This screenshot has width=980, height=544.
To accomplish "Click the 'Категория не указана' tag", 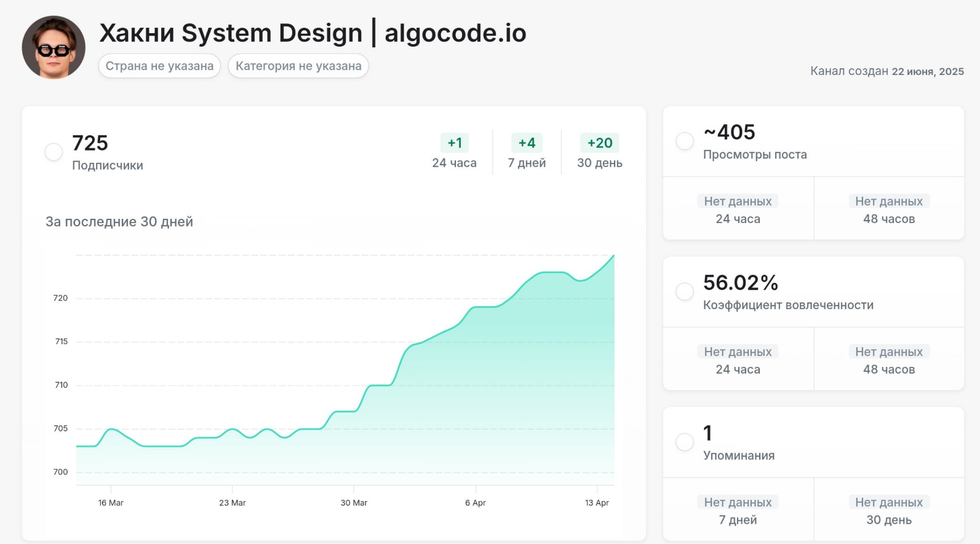I will click(298, 66).
